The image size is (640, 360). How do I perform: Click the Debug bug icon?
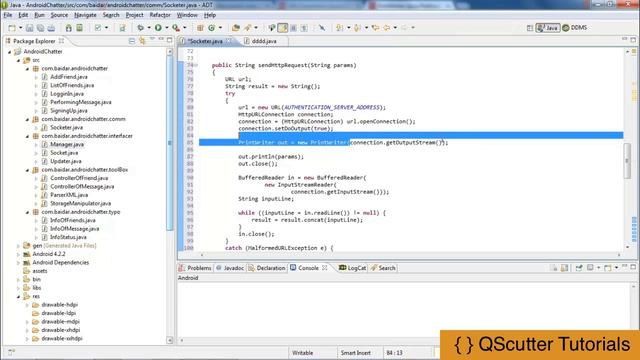coord(140,28)
